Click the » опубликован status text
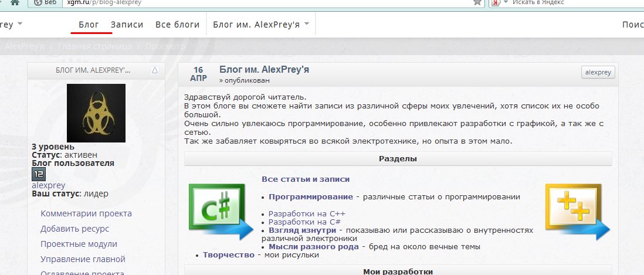 point(245,80)
